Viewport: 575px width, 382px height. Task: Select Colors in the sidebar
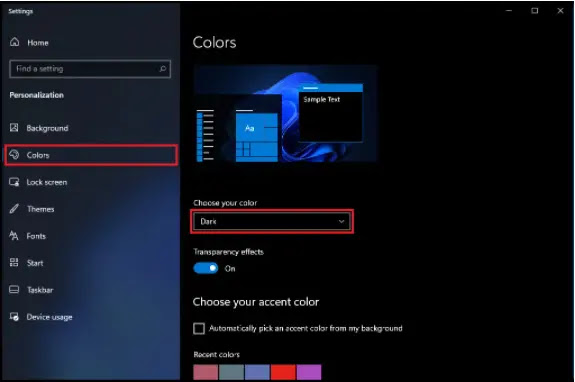coord(91,155)
